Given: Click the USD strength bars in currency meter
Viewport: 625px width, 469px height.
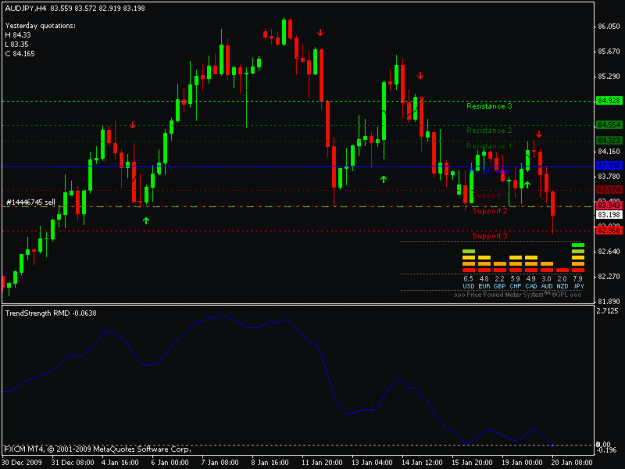Looking at the screenshot, I should tap(468, 261).
